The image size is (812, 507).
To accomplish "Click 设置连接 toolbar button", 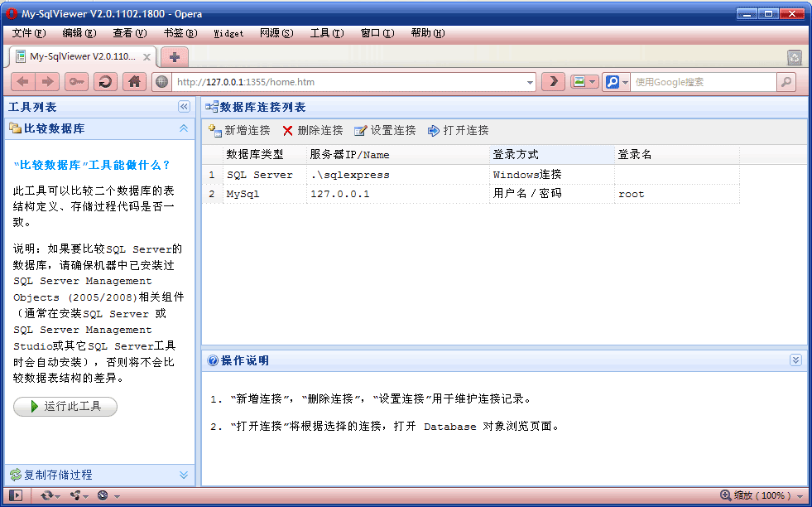I will [x=385, y=131].
